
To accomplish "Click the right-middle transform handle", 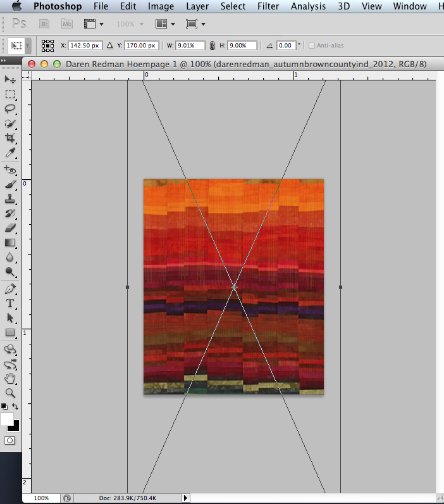I will 341,287.
